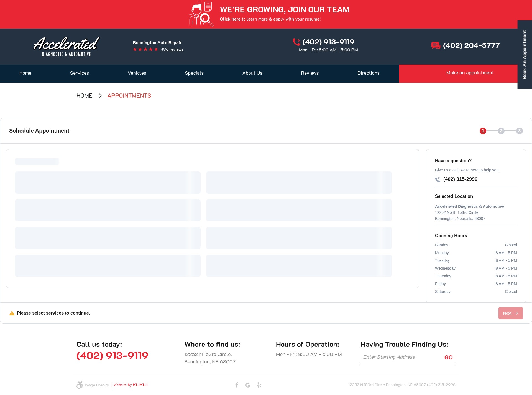Screen dimensions: 532x395
Task: Click the 12252 North 153rd Circle address line
Action: [457, 212]
